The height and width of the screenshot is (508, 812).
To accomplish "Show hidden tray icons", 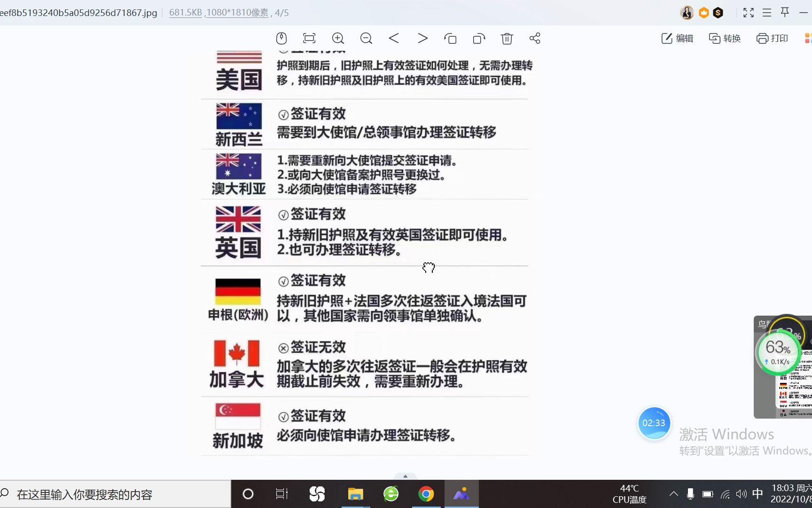I will coord(673,494).
